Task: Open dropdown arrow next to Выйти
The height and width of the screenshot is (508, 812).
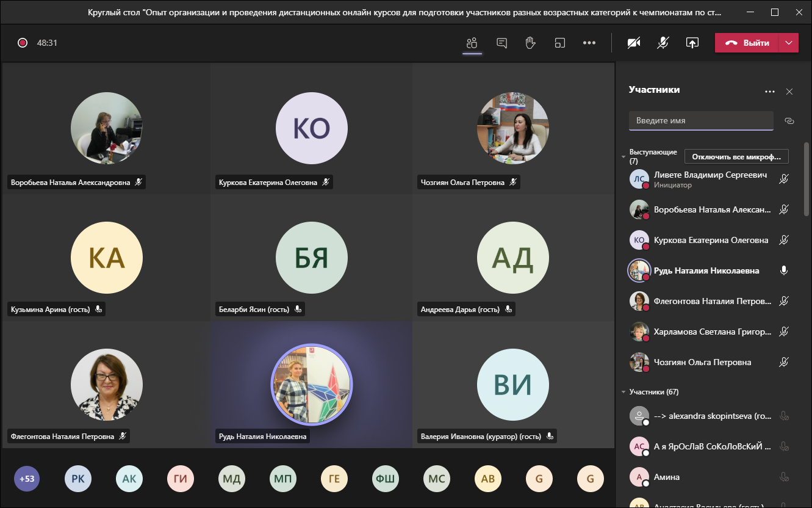Action: click(789, 43)
